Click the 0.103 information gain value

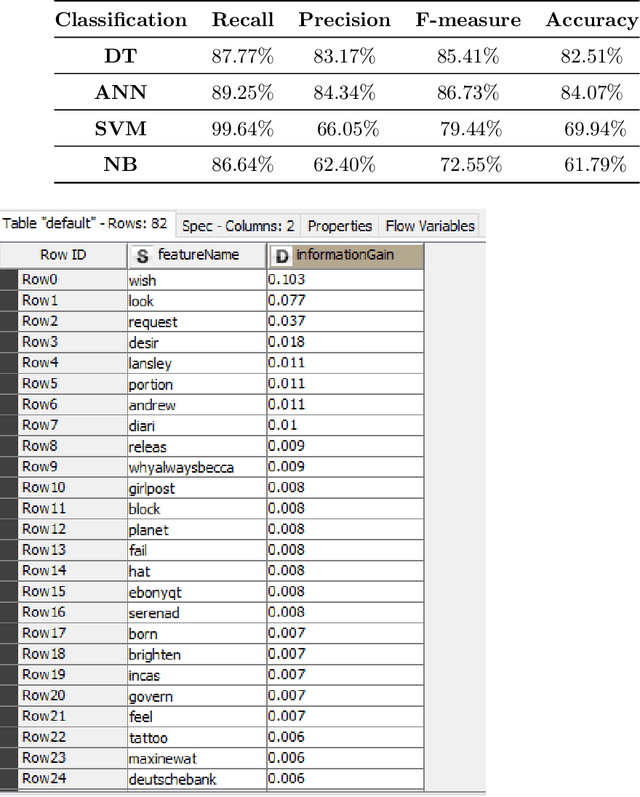[x=286, y=280]
